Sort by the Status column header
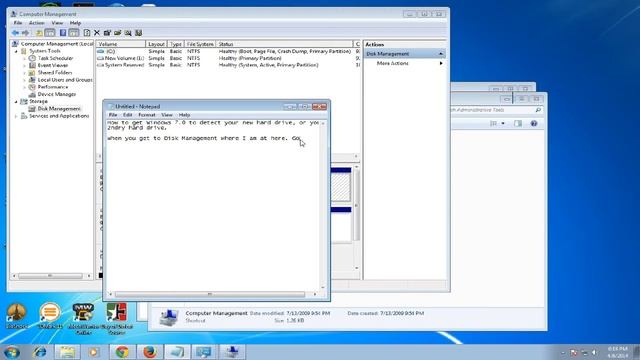Screen dimensions: 640x360 pos(284,44)
